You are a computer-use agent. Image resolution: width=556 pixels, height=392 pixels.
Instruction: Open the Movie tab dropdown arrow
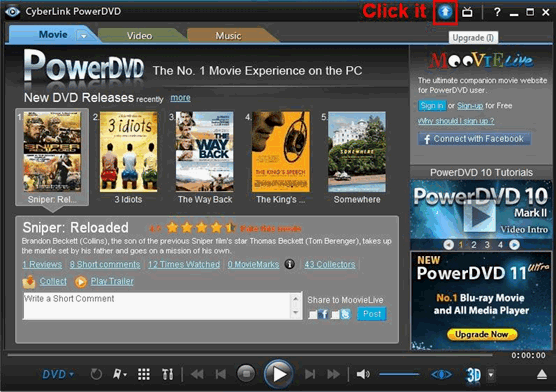click(83, 36)
